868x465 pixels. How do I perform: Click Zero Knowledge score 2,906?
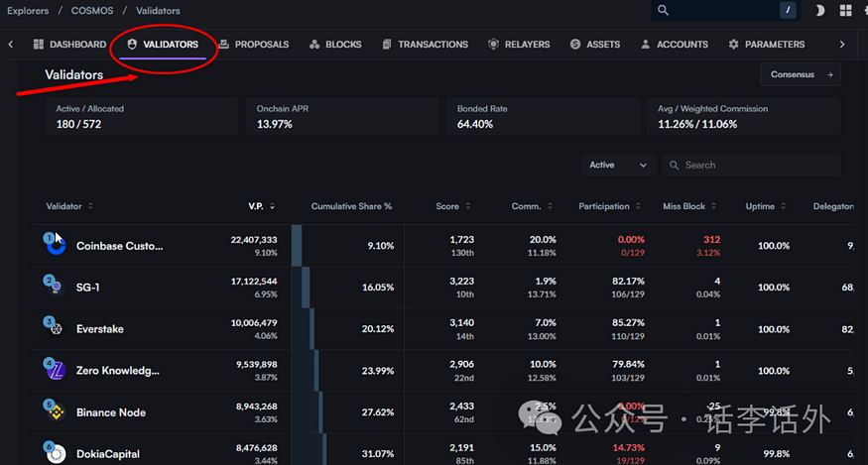click(461, 364)
